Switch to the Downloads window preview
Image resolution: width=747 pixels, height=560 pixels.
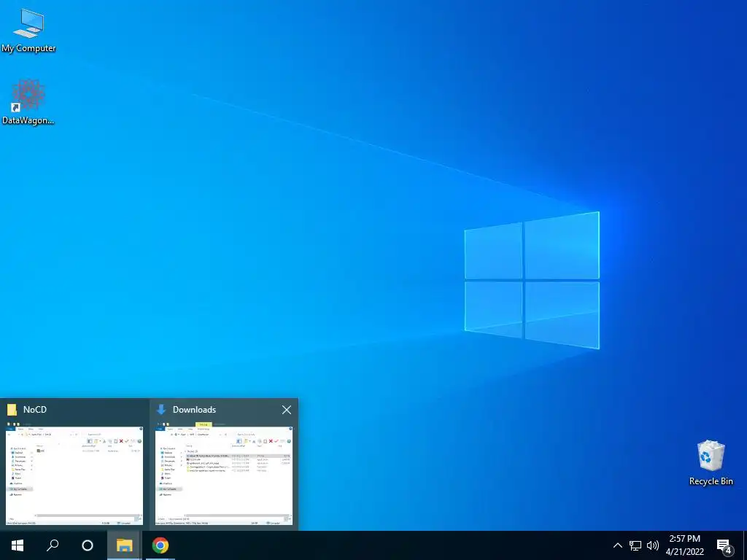tap(223, 464)
